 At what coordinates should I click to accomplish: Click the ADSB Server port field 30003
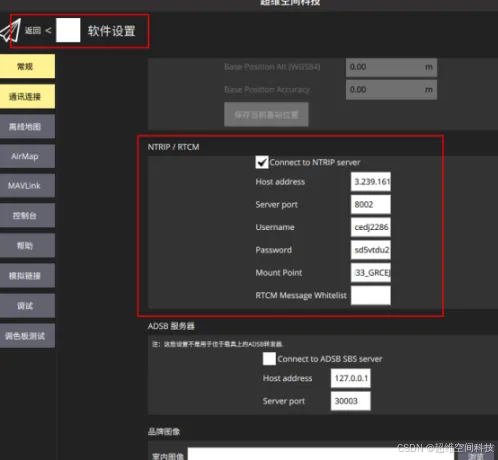[x=350, y=401]
